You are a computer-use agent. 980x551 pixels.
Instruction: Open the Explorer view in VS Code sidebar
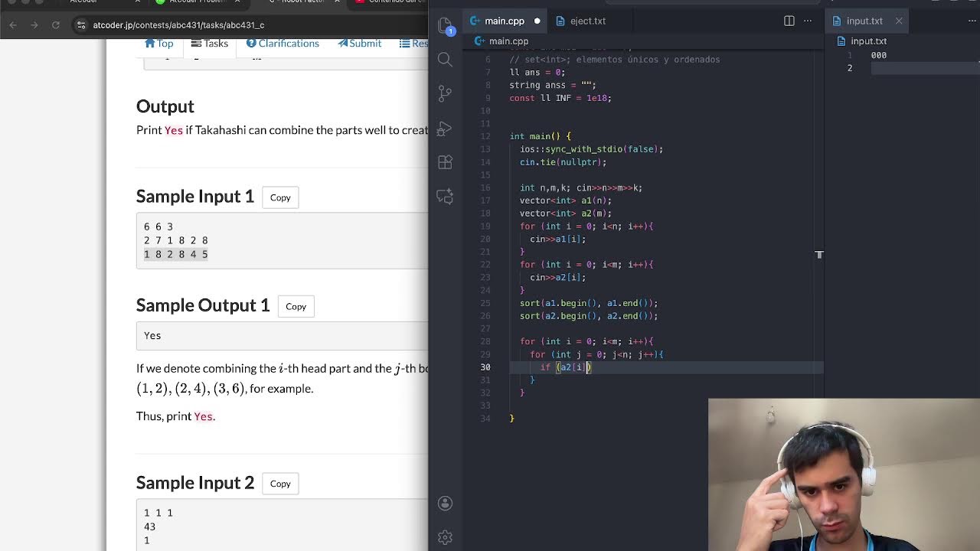click(445, 26)
